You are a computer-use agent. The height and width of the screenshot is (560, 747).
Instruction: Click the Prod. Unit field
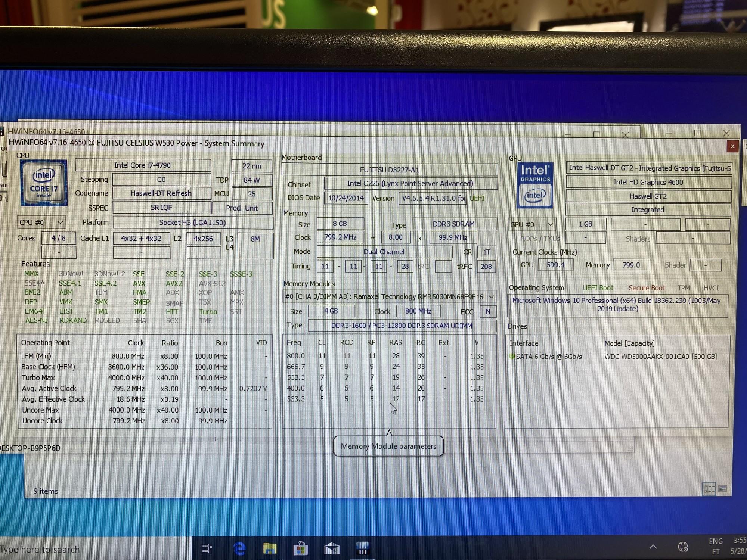coord(242,208)
